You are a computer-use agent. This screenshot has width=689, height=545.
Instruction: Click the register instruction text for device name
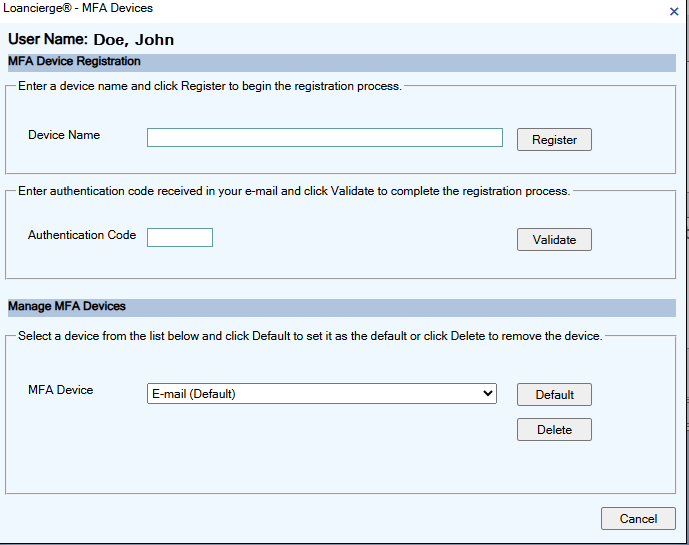pyautogui.click(x=210, y=86)
